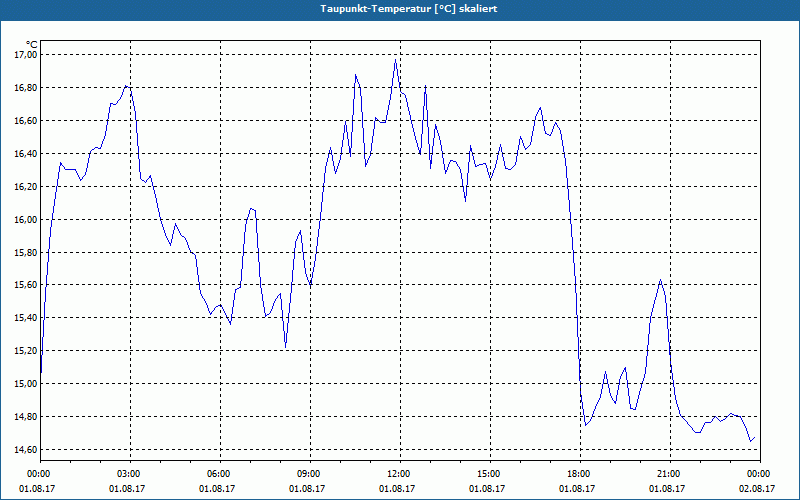This screenshot has width=800, height=500.
Task: Click the 15,60 y-axis label
Action: pyautogui.click(x=26, y=285)
